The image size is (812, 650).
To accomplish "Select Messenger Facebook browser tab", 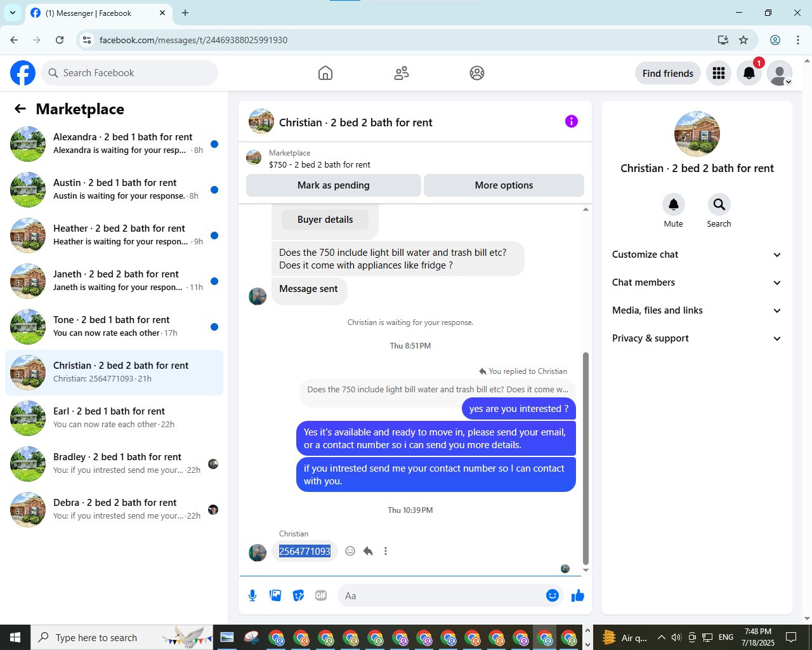I will pyautogui.click(x=98, y=13).
